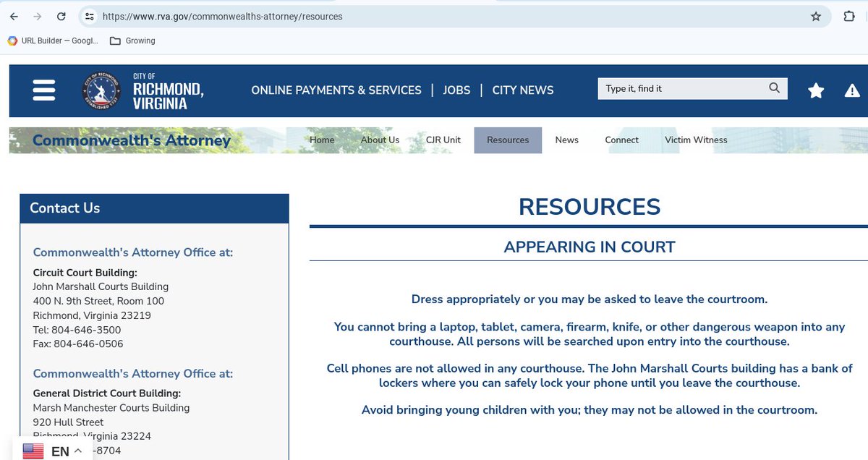Open ONLINE PAYMENTS & SERVICES
Viewport: 868px width, 460px height.
coord(336,90)
